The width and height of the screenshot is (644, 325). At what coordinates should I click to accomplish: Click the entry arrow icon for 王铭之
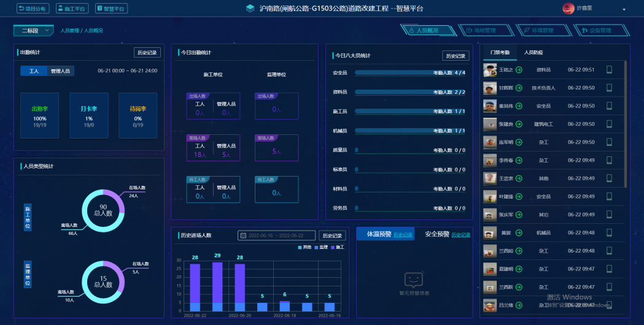click(519, 70)
